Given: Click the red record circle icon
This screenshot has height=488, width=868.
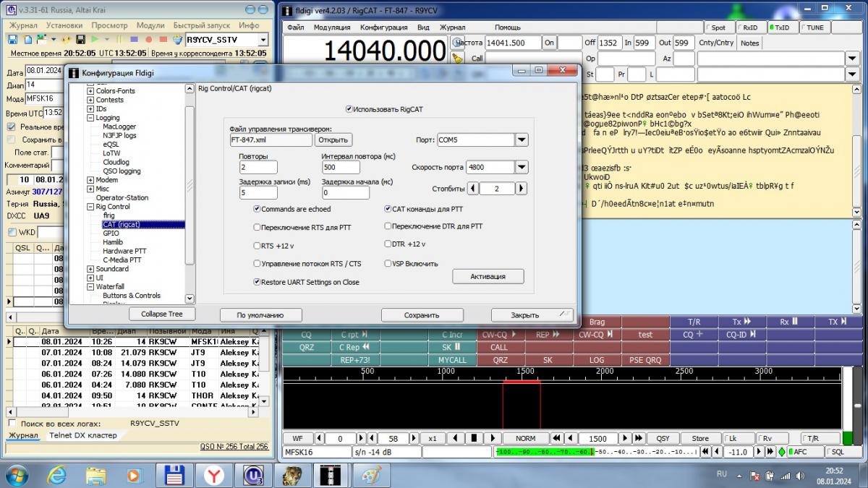Looking at the screenshot, I should (148, 39).
